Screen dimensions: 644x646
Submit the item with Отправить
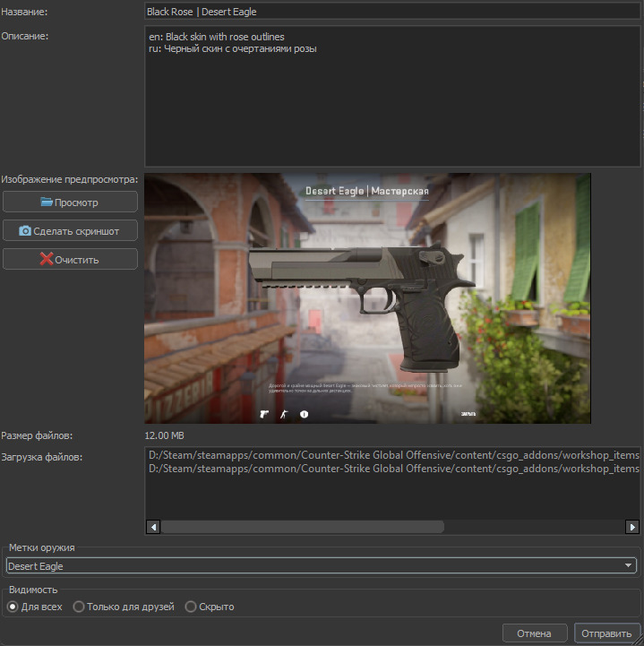(606, 633)
